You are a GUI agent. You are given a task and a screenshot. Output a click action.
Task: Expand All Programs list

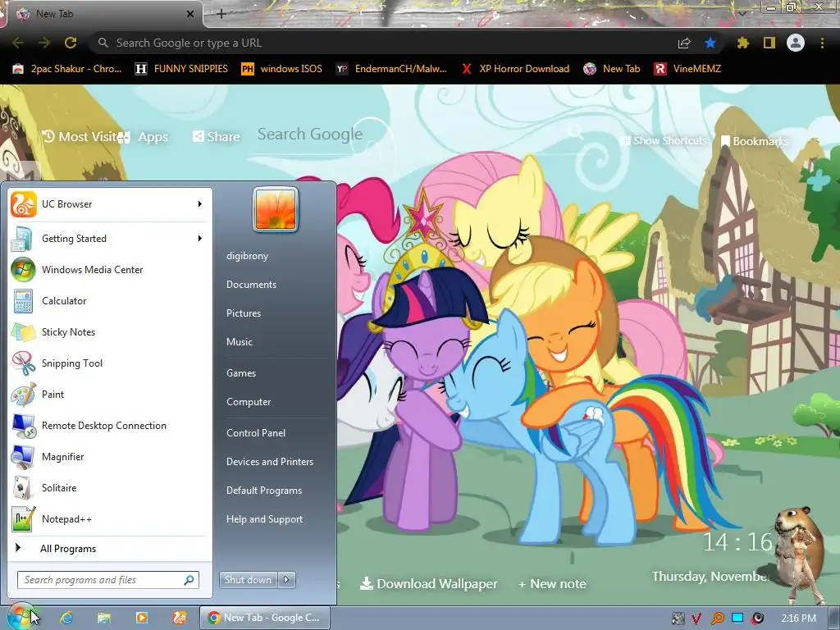(110, 548)
